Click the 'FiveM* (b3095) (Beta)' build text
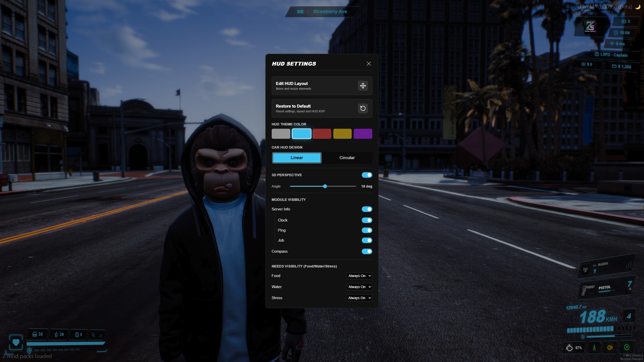 click(606, 7)
